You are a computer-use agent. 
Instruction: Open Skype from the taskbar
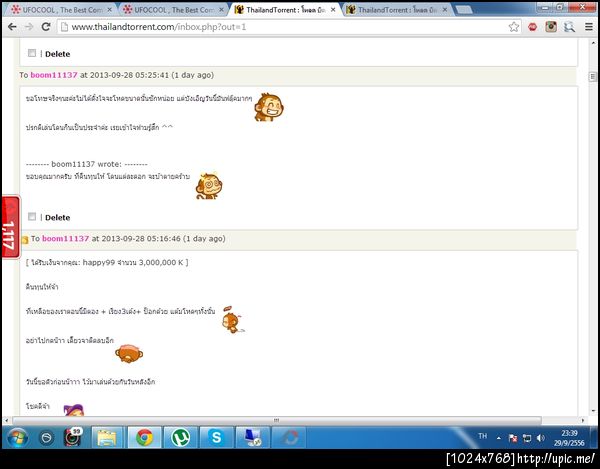216,438
